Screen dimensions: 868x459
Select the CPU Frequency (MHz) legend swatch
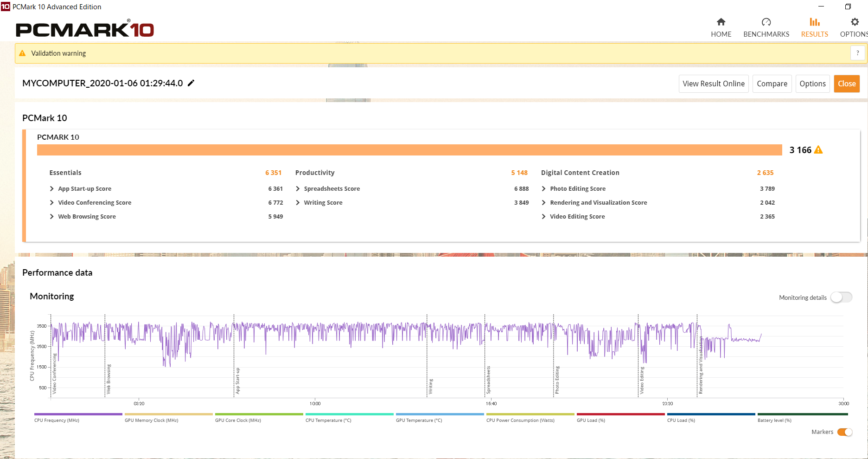tap(78, 414)
